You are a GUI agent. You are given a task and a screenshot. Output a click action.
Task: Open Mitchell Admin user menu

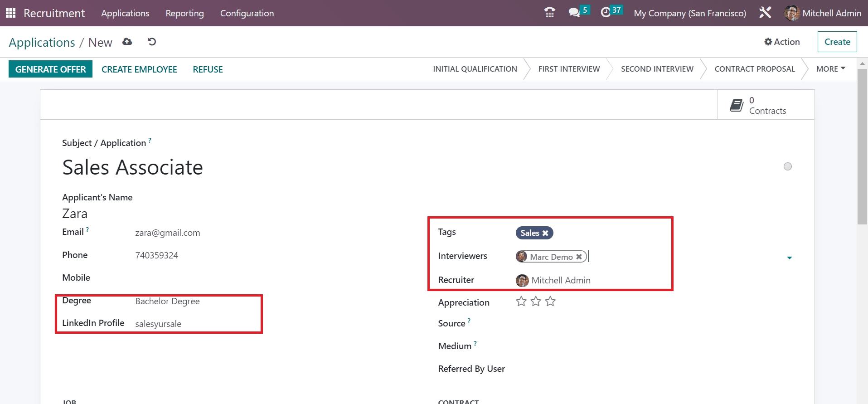pos(823,13)
